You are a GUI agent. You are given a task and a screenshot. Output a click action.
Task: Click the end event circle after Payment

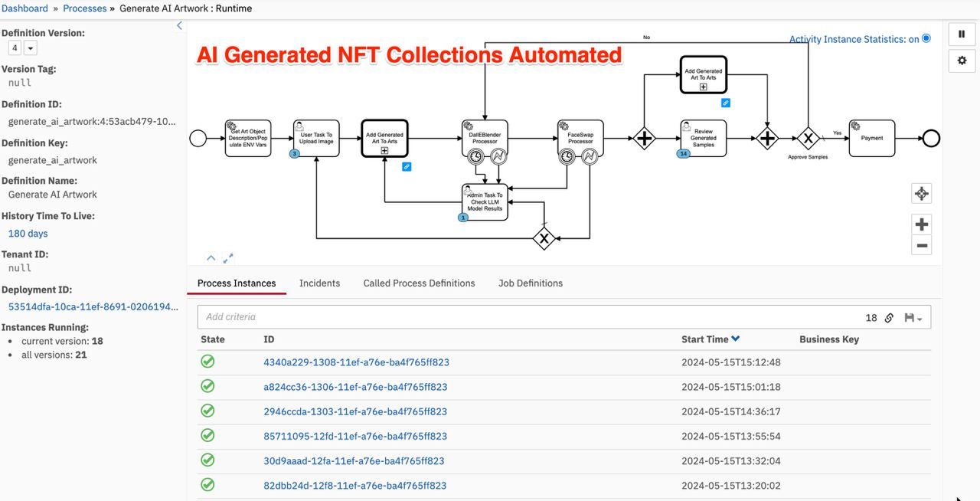[x=931, y=138]
